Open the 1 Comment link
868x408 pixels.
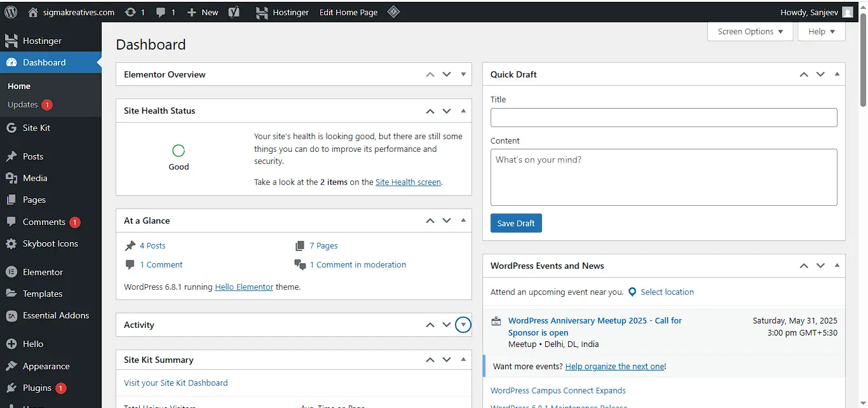click(161, 264)
